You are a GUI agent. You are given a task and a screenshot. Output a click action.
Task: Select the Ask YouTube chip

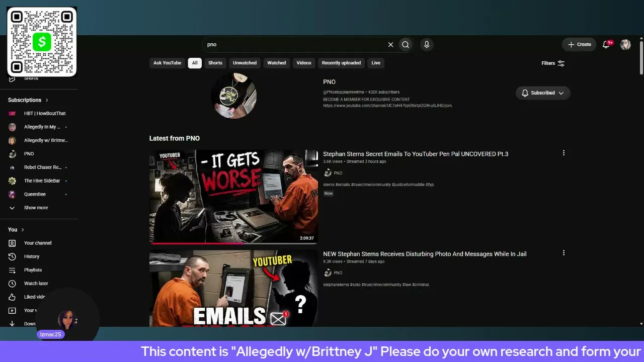click(167, 63)
